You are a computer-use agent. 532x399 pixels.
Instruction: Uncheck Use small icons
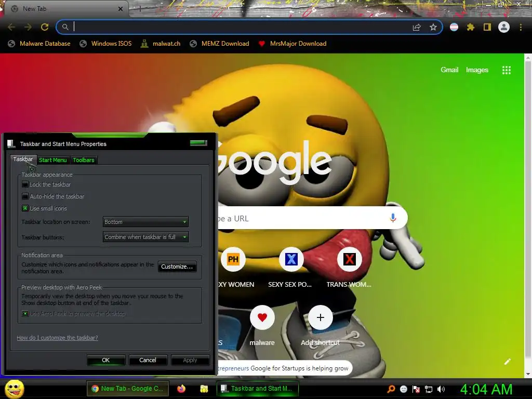pyautogui.click(x=25, y=208)
